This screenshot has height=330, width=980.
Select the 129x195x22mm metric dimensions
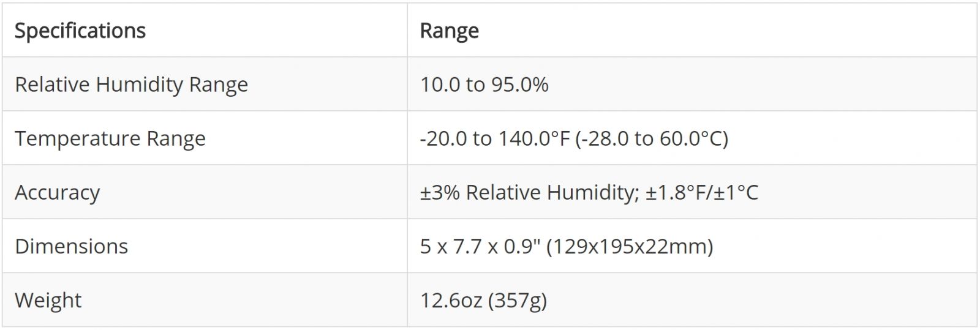630,246
